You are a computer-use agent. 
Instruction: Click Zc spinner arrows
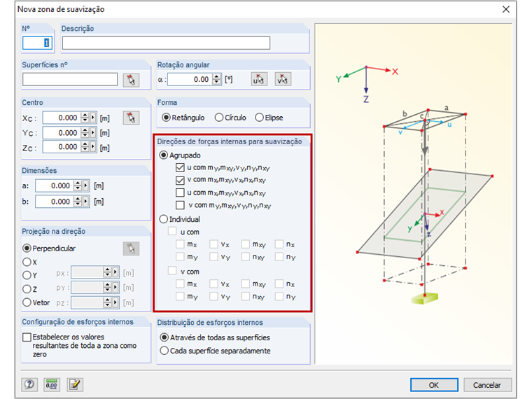tap(85, 147)
